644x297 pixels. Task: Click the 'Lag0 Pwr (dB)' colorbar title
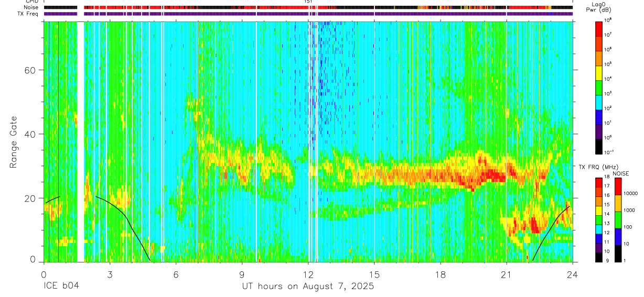point(598,7)
